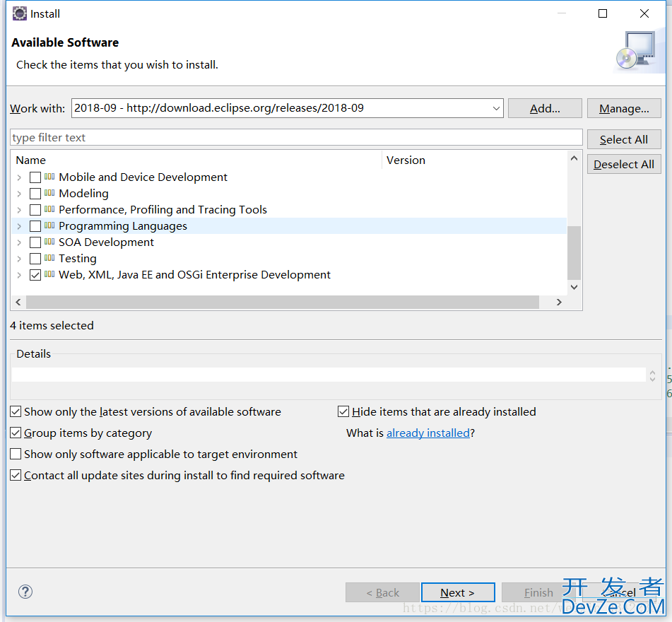Click the Select All button

click(624, 139)
